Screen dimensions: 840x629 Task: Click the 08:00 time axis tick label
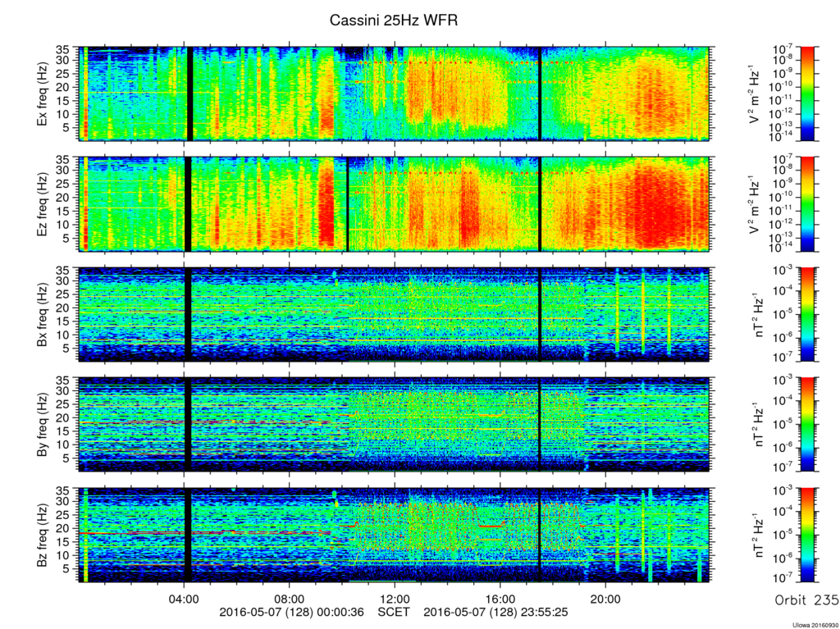(x=290, y=599)
